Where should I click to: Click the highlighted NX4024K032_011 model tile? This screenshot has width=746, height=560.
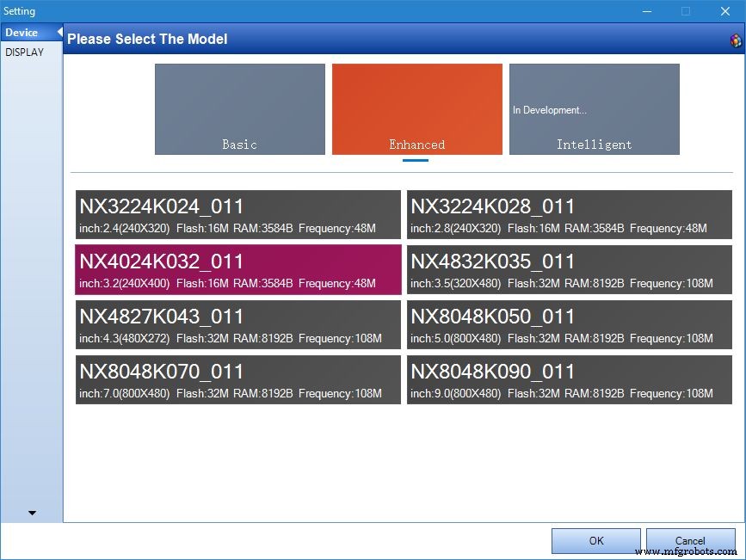[238, 269]
